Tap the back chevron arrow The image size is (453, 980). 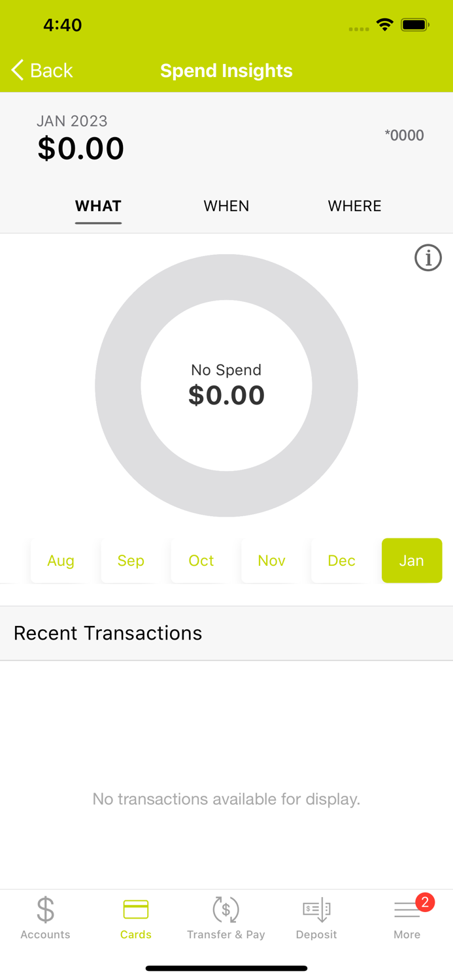18,70
